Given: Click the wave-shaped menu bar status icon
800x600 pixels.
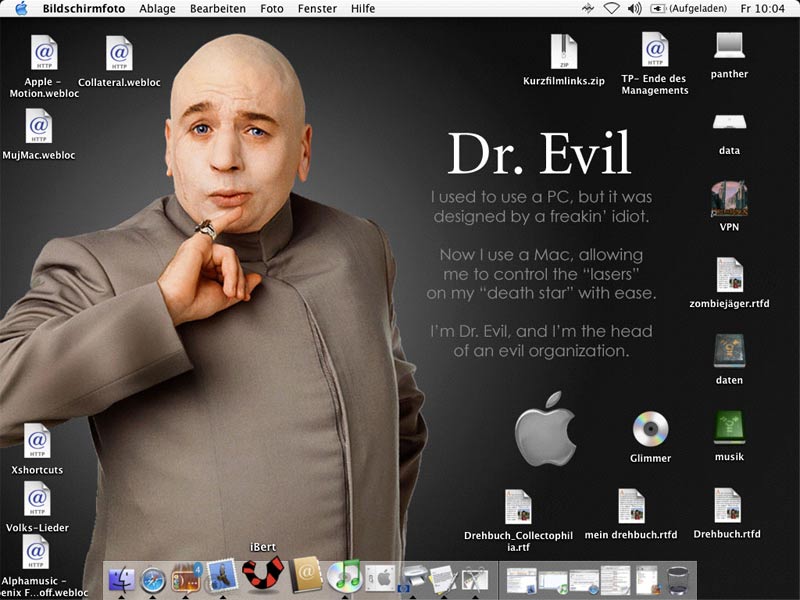Looking at the screenshot, I should 588,9.
